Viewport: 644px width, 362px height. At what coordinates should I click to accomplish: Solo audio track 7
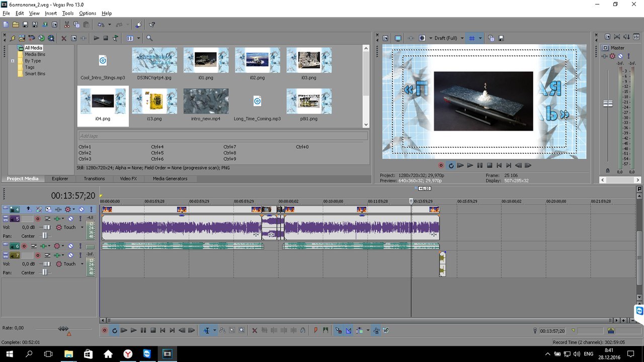80,255
